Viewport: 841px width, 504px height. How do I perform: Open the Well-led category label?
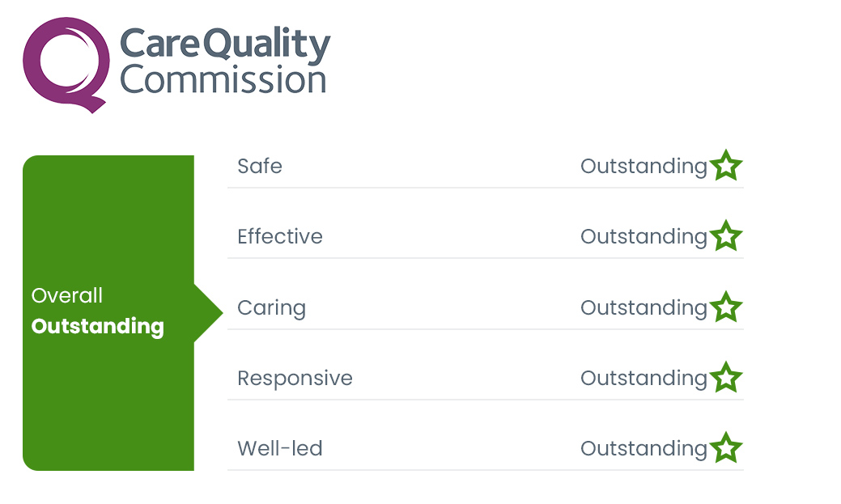coord(280,449)
